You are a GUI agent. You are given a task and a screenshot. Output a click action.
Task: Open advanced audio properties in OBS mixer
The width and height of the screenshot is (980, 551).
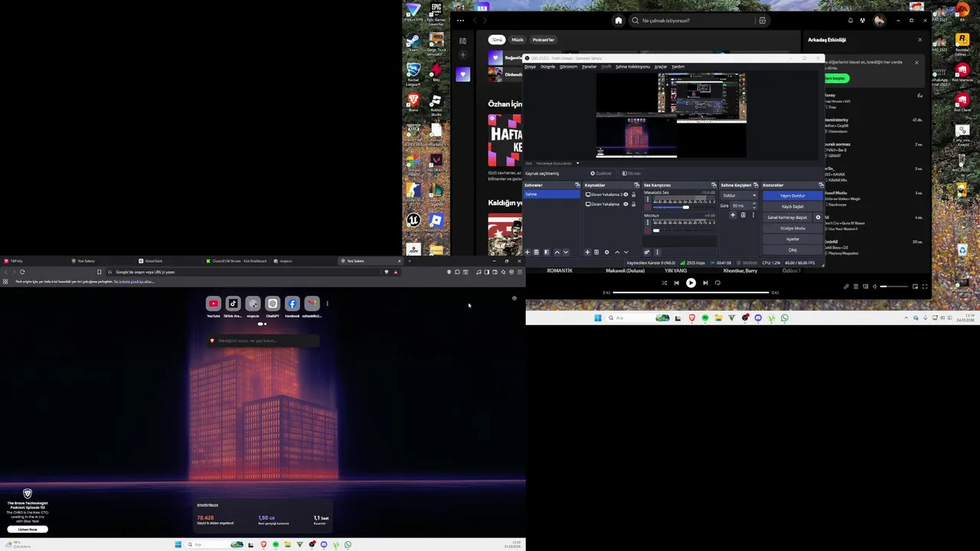coord(647,252)
